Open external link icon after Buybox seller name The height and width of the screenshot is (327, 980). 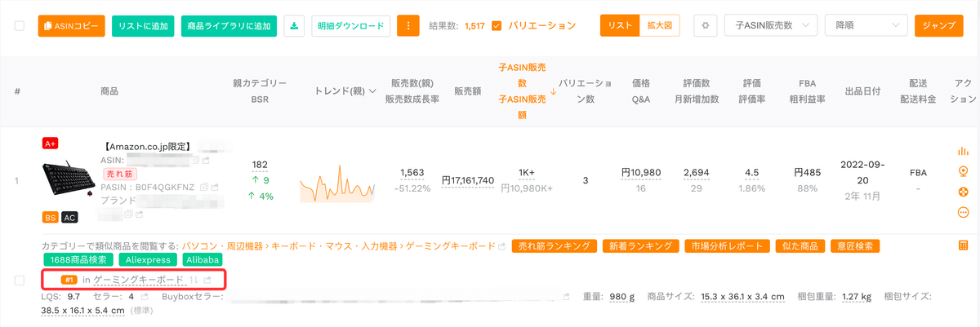[x=566, y=296]
